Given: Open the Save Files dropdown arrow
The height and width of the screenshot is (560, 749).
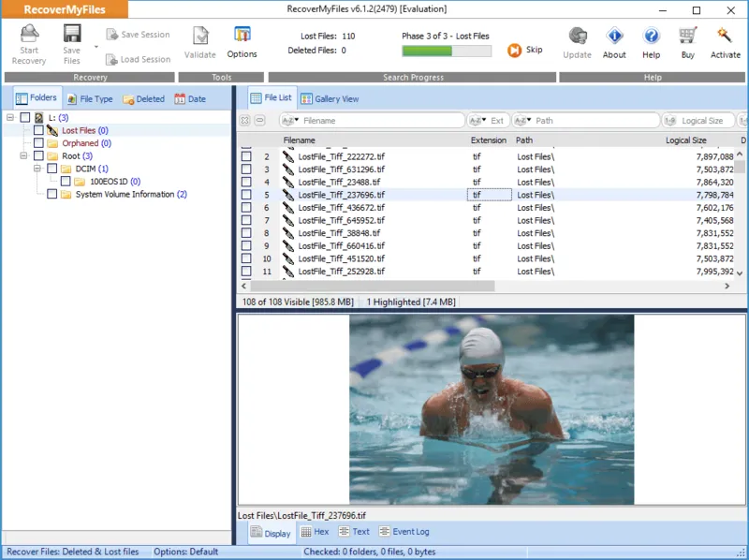Looking at the screenshot, I should (x=96, y=47).
